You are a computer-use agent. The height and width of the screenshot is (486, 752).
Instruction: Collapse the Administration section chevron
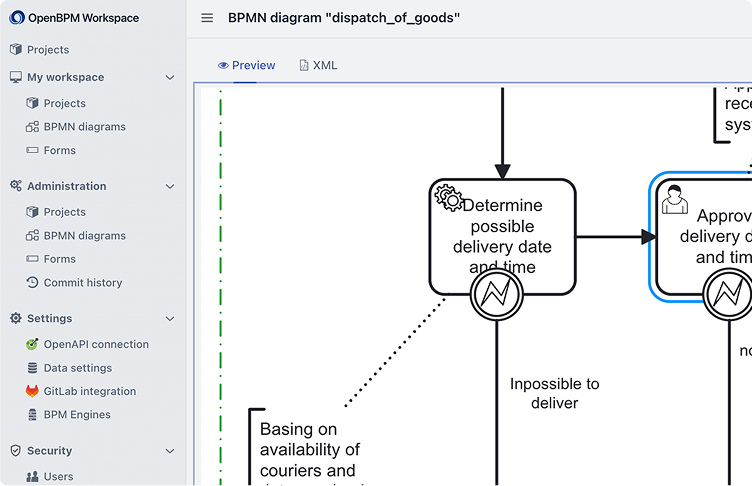[x=170, y=186]
